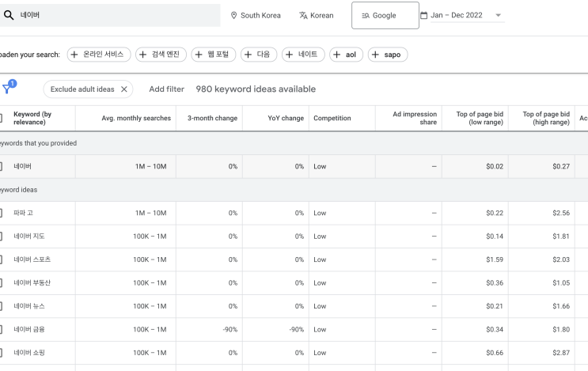Click the plus icon on aol chip
Image resolution: width=588 pixels, height=371 pixels.
337,55
